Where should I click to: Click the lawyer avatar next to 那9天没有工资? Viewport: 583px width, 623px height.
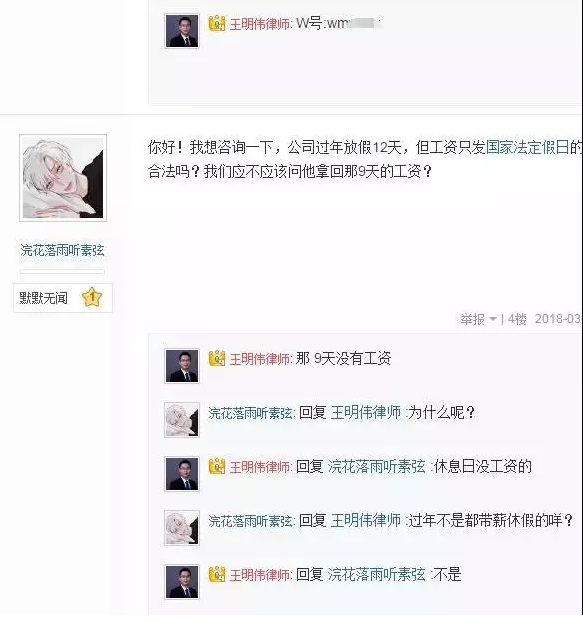182,366
